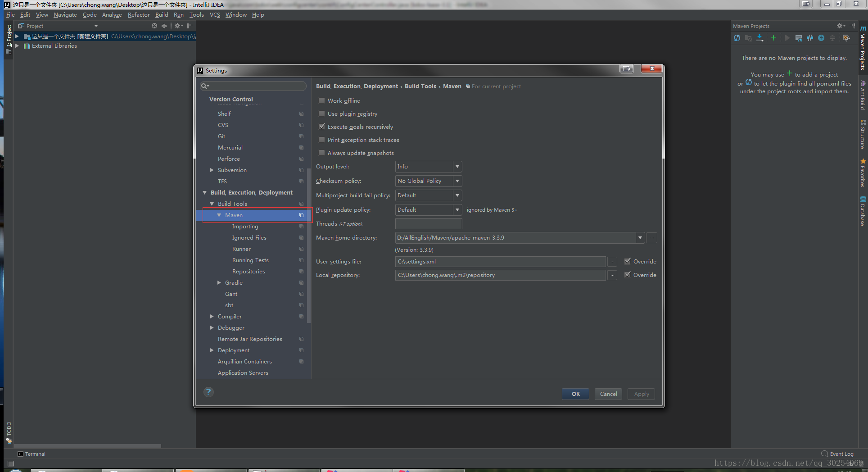Toggle Override for Local repository
Viewport: 868px width, 472px height.
point(628,275)
